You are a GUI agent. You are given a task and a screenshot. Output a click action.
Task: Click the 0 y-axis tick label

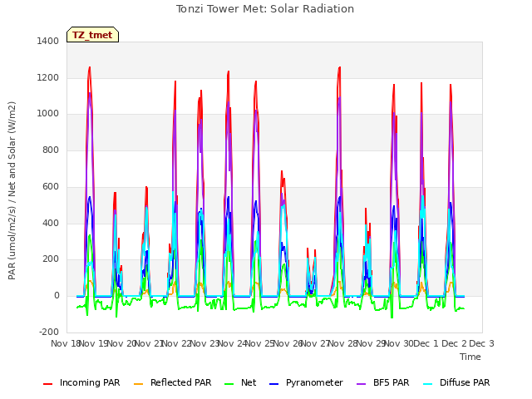point(57,296)
